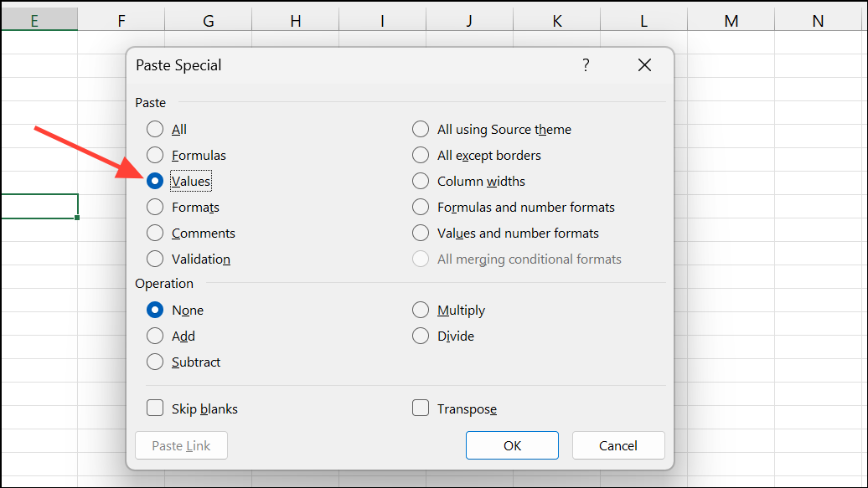
Task: Check the Transpose checkbox
Action: click(421, 408)
